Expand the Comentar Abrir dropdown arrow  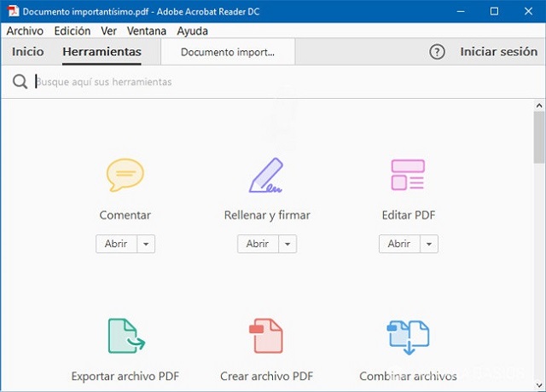click(x=146, y=244)
